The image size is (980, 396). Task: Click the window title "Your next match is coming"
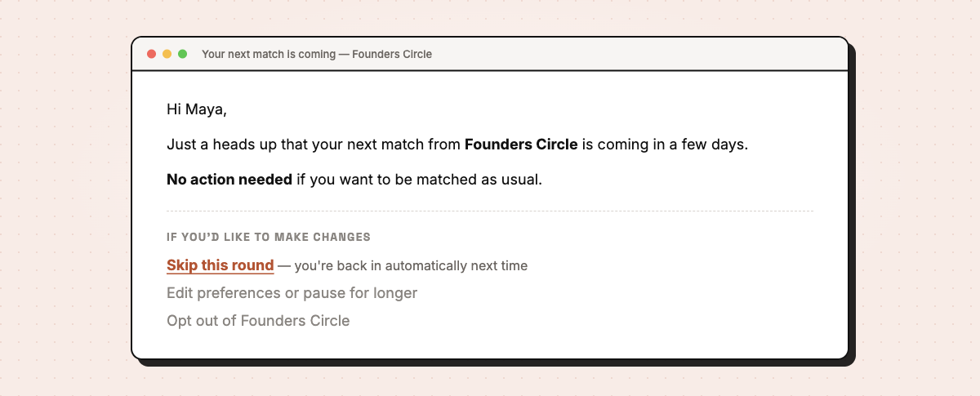coord(269,55)
